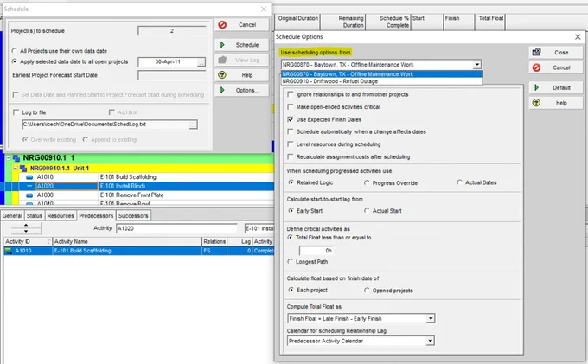The image size is (588, 364).
Task: Choose Actual Start for start-to-start lag
Action: 367,211
